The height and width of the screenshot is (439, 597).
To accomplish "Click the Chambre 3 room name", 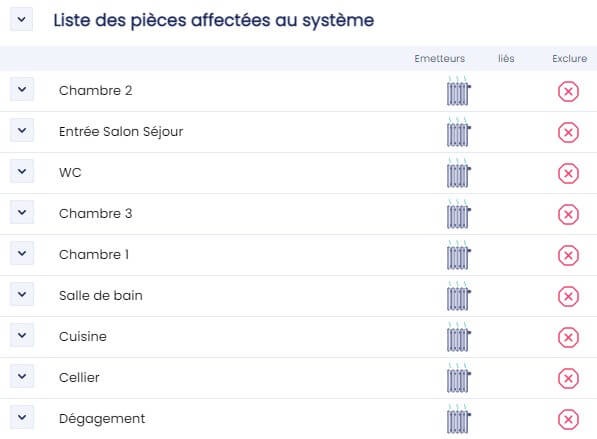I will [x=96, y=214].
